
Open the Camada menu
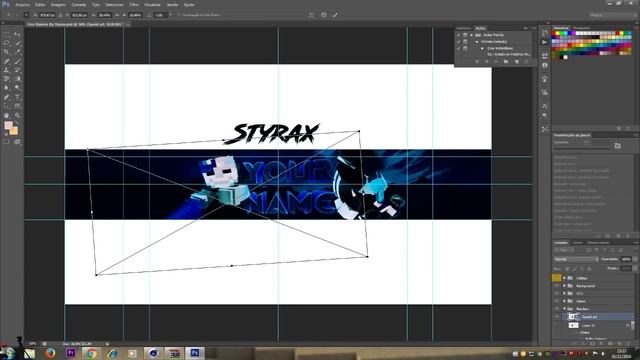click(78, 4)
